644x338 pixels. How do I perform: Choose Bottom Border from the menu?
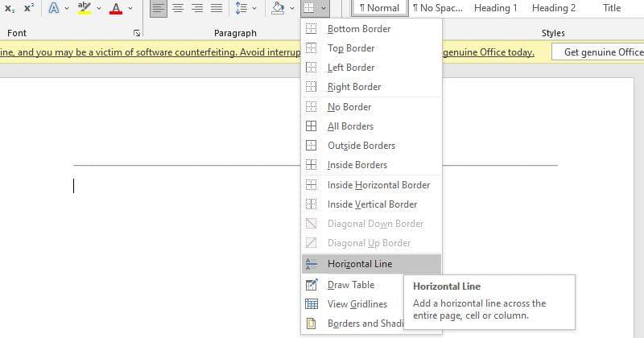[x=359, y=29]
